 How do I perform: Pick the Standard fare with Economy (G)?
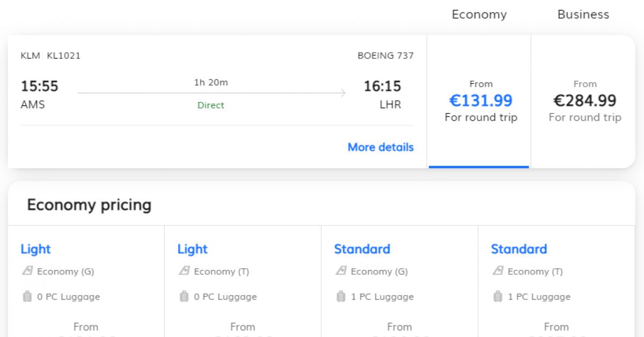tap(362, 249)
